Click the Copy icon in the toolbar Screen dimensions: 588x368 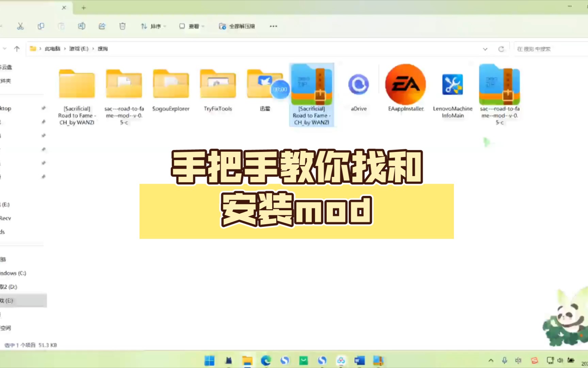(x=41, y=26)
